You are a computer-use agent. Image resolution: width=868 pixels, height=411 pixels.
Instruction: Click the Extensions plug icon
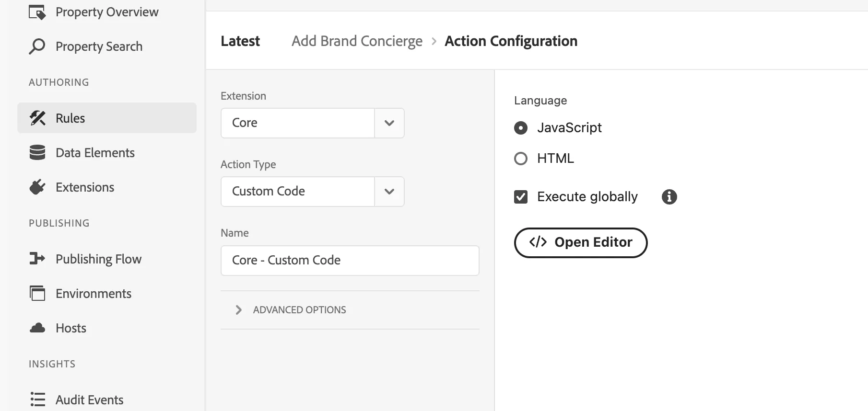(x=37, y=187)
